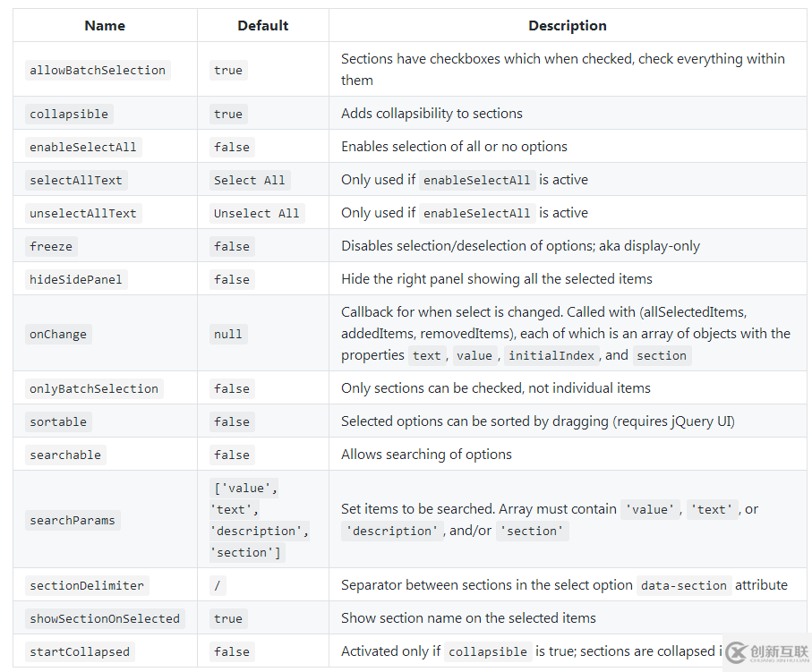The image size is (812, 672).
Task: Click the Default column header
Action: [262, 26]
